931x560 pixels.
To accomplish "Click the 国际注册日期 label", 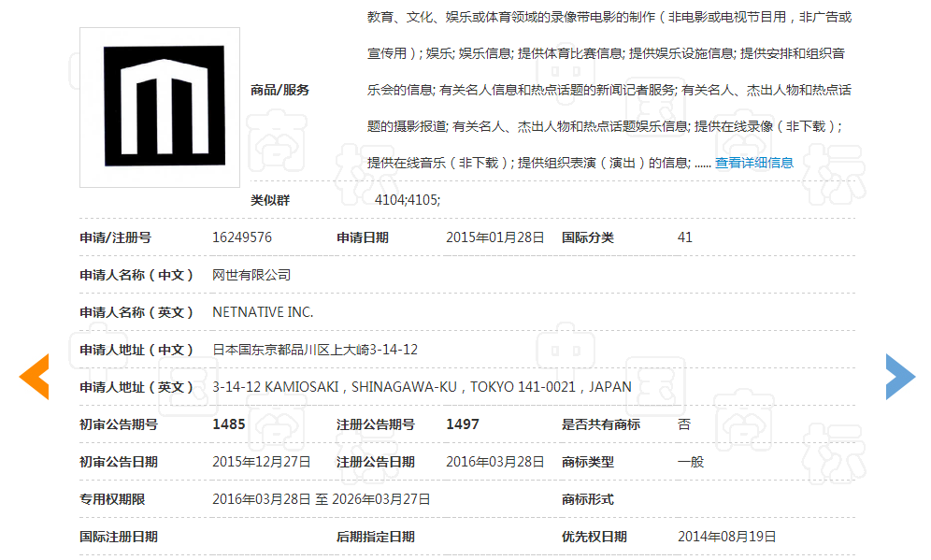I will pos(119,537).
